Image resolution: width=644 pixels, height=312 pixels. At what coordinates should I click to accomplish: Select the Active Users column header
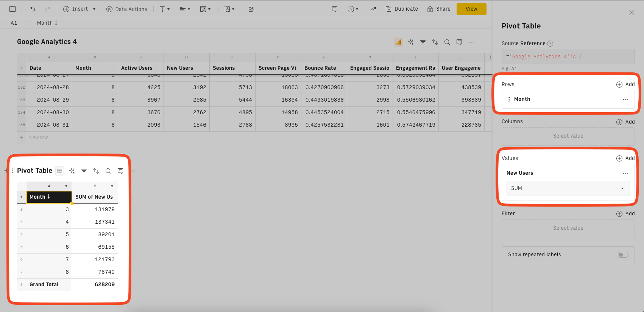(x=141, y=68)
